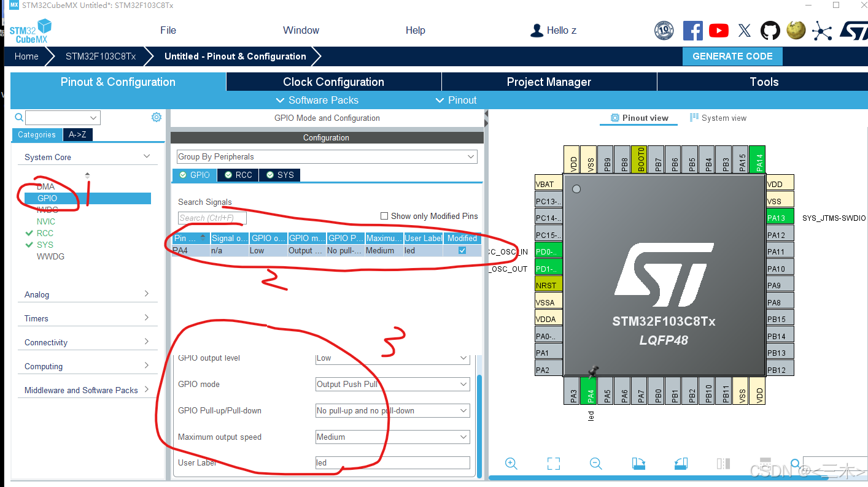Image resolution: width=868 pixels, height=487 pixels.
Task: Select the SYS configuration tab
Action: [x=280, y=175]
